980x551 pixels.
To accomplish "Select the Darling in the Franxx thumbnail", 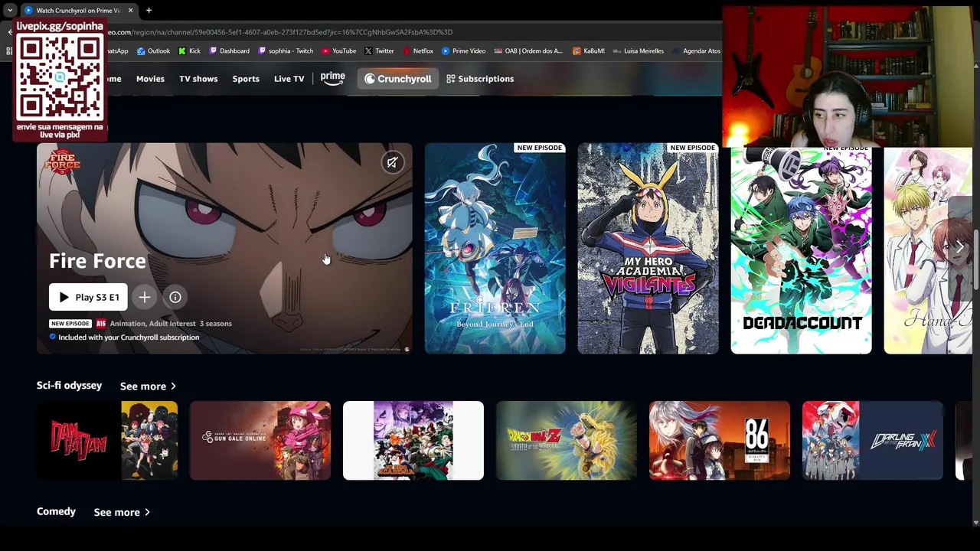I will (x=873, y=441).
